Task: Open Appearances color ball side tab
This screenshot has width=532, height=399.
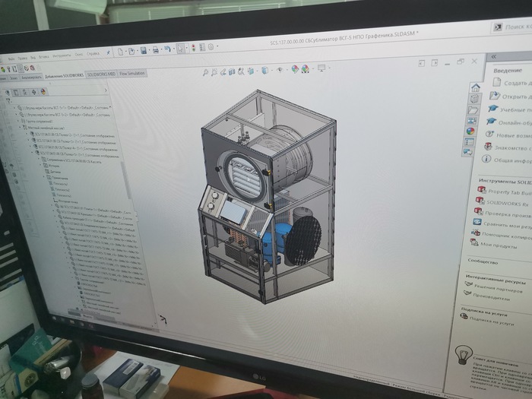Action: (x=470, y=131)
